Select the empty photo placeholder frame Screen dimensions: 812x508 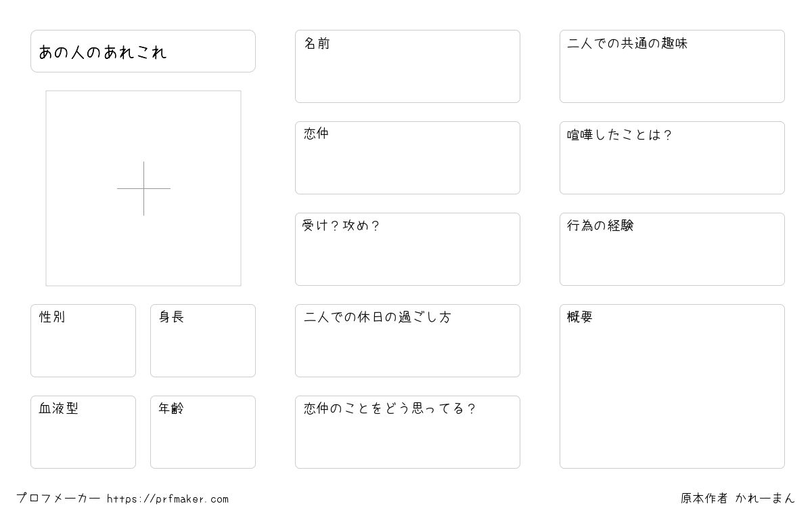click(x=143, y=188)
